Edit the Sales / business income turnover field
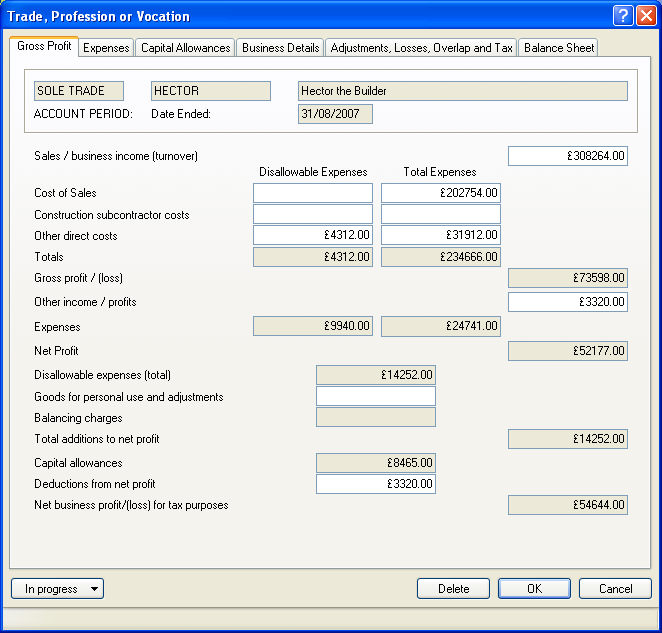The image size is (662, 633). tap(568, 156)
